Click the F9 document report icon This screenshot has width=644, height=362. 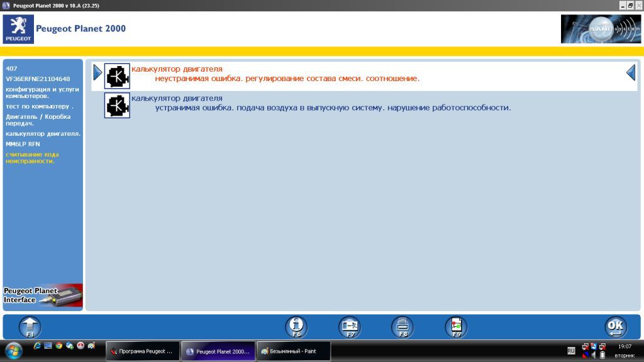coord(457,327)
